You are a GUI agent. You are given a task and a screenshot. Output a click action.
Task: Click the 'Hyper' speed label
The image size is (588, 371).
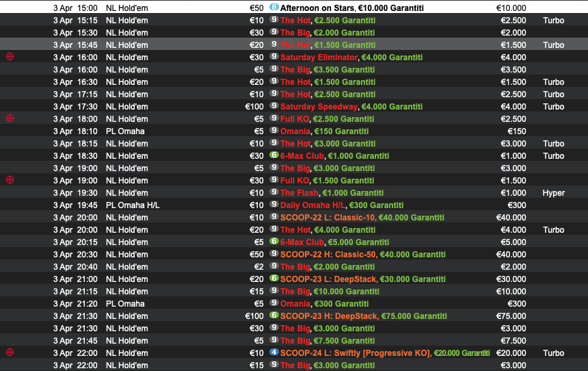click(x=554, y=193)
